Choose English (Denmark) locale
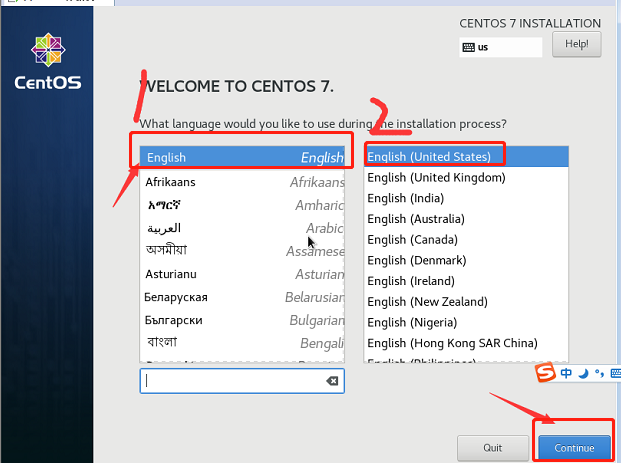Viewport: 621px width, 463px height. tap(466, 260)
